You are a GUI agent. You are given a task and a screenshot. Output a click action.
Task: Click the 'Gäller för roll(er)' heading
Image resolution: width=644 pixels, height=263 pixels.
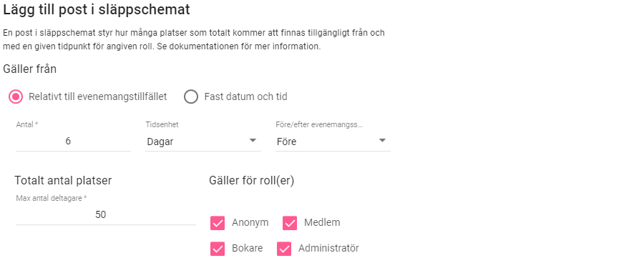point(252,181)
